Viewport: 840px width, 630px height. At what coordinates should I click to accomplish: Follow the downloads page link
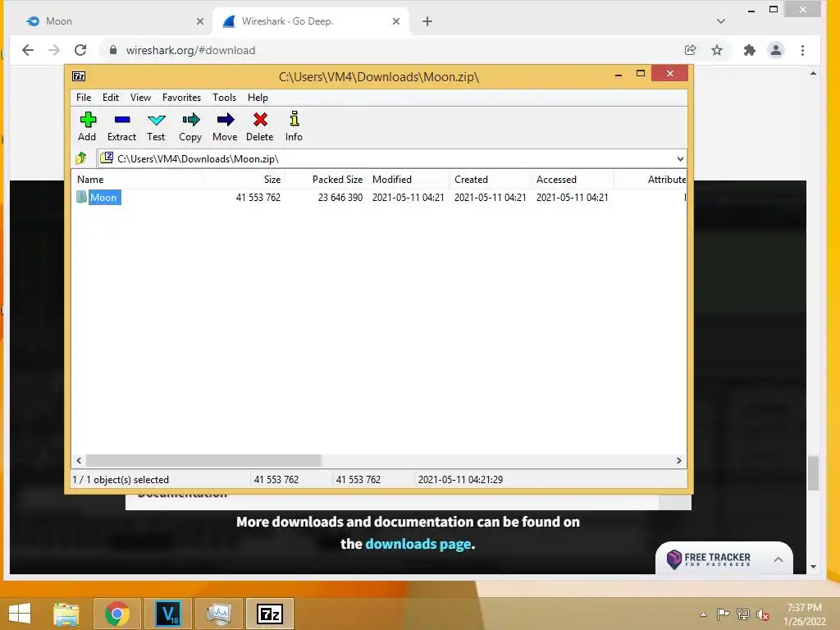coord(418,544)
